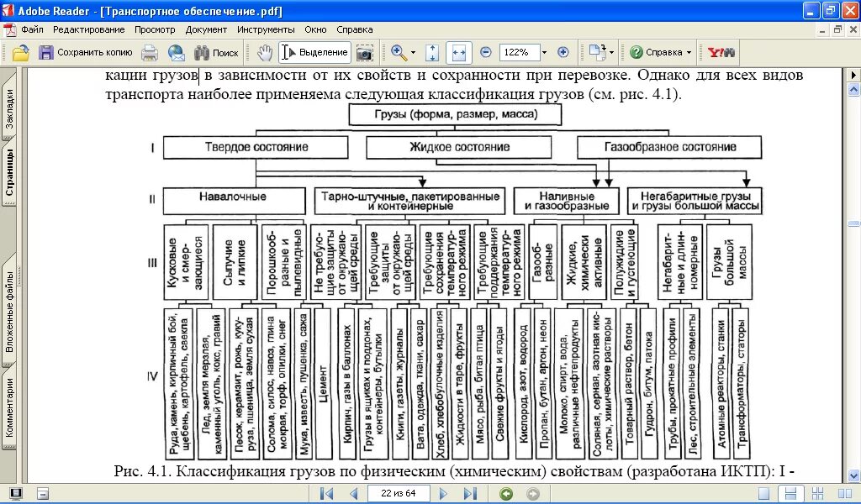Click the vertical scrollbar thumb
Image resolution: width=861 pixels, height=504 pixels.
(x=854, y=223)
